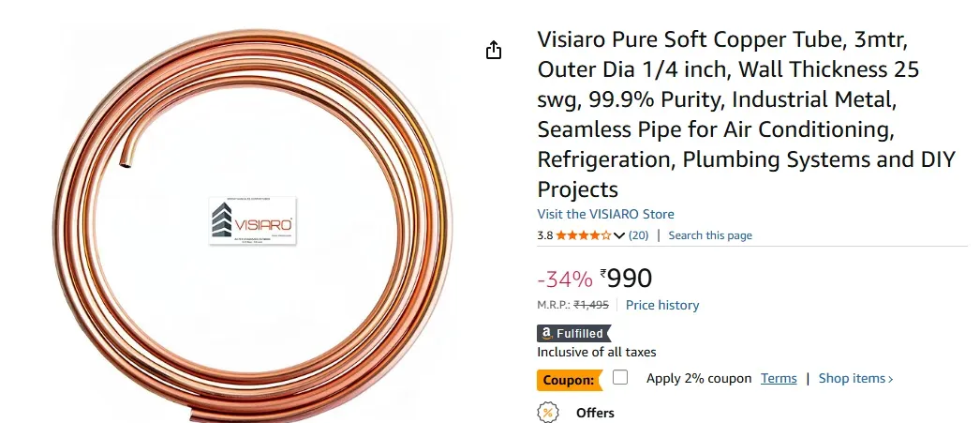Open the Visit the VISIARO Store link

pyautogui.click(x=605, y=214)
